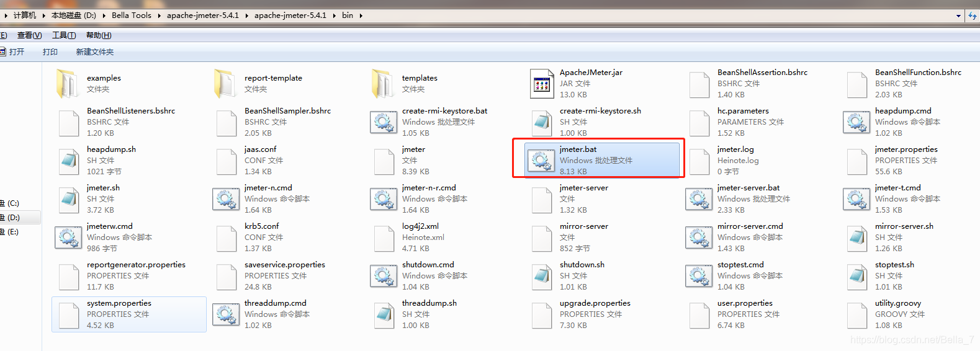Click the jmeterw.cmd file icon
Screen dimensions: 980x351
[68, 238]
